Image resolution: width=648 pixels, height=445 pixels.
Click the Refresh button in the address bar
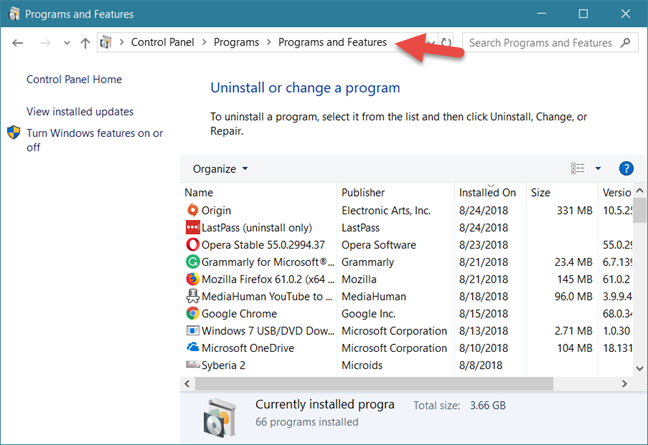tap(446, 43)
